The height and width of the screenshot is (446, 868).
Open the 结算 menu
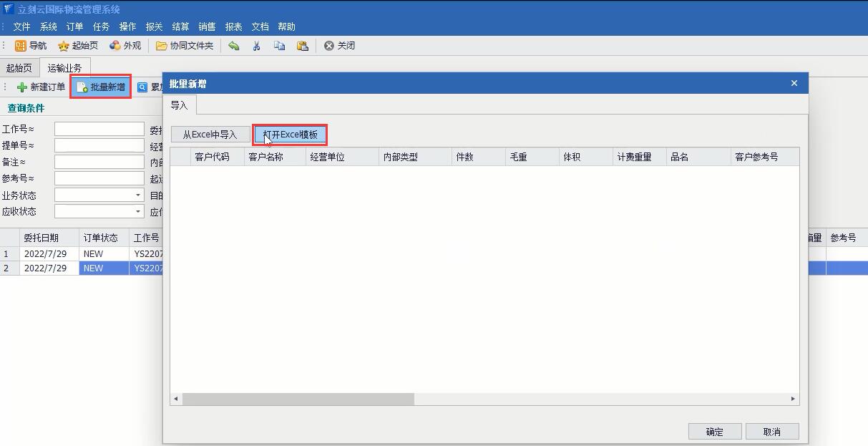(x=180, y=26)
